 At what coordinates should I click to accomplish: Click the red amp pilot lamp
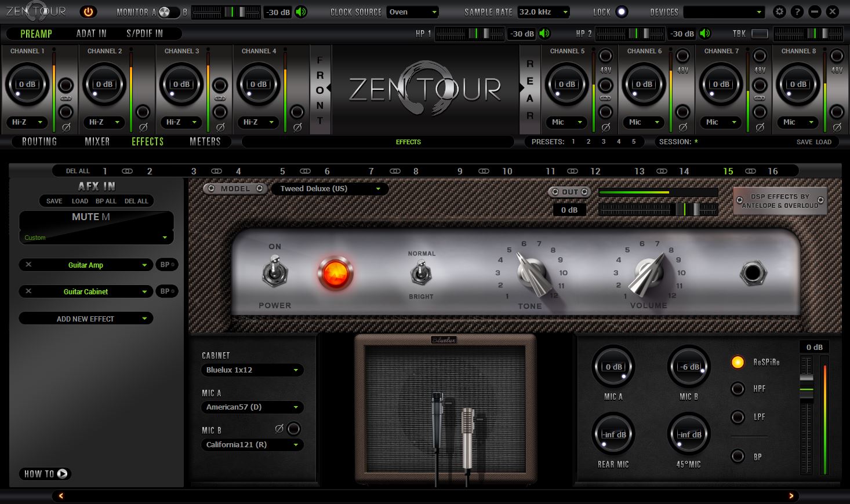click(x=335, y=273)
